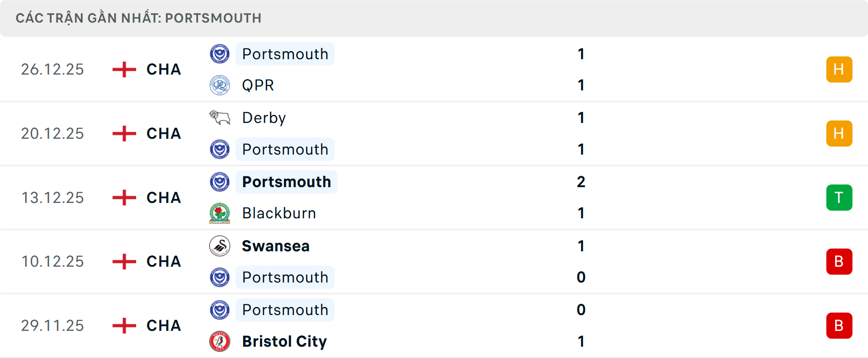Click the red B badge for the Swansea loss
868x358 pixels.
pyautogui.click(x=839, y=261)
